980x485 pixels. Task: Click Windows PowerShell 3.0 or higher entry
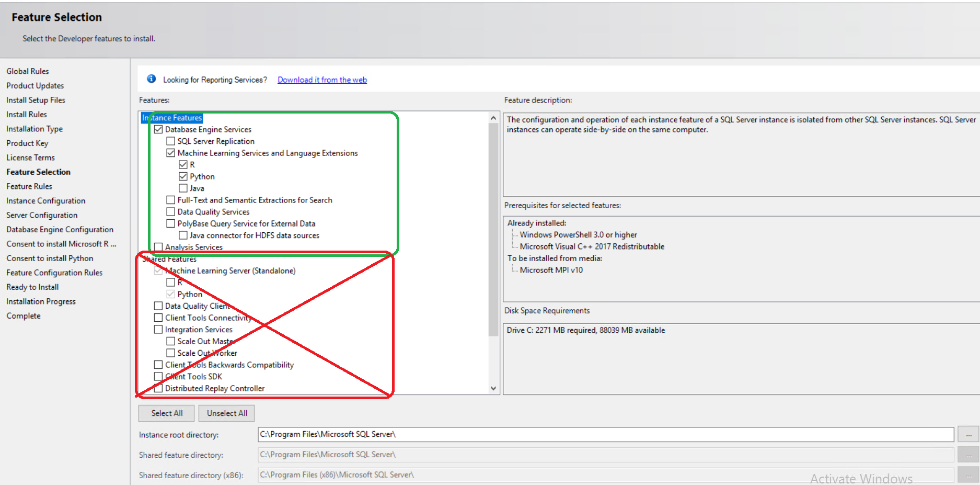(578, 235)
